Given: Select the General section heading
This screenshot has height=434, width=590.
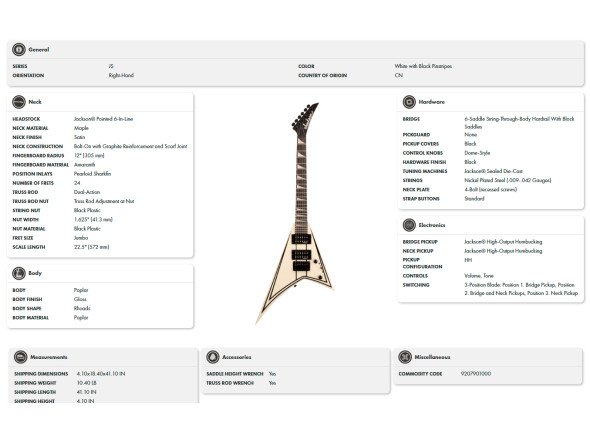Looking at the screenshot, I should [39, 49].
